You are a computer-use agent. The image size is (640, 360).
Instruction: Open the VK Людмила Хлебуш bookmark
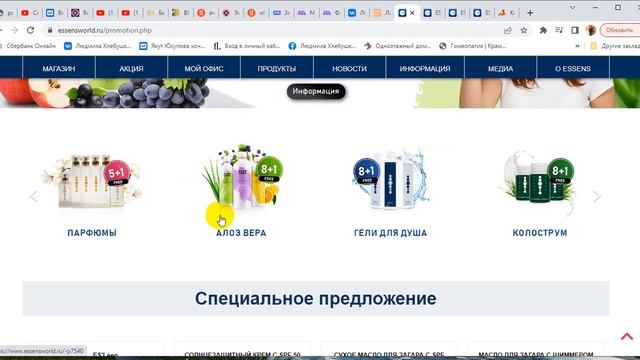[x=98, y=46]
